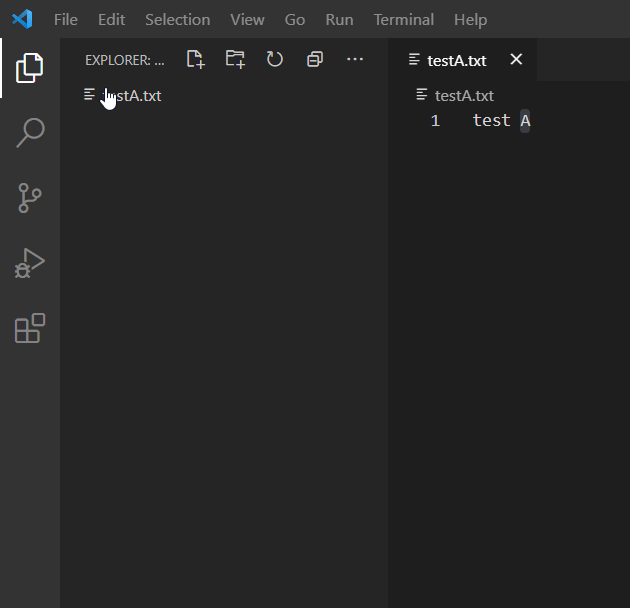Open the Edit menu
The image size is (630, 608).
pyautogui.click(x=111, y=19)
